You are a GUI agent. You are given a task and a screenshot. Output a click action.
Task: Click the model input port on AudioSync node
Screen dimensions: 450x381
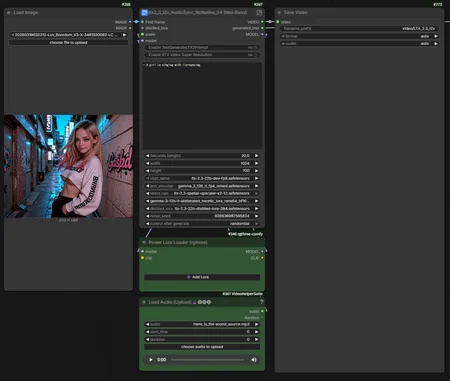pyautogui.click(x=142, y=41)
